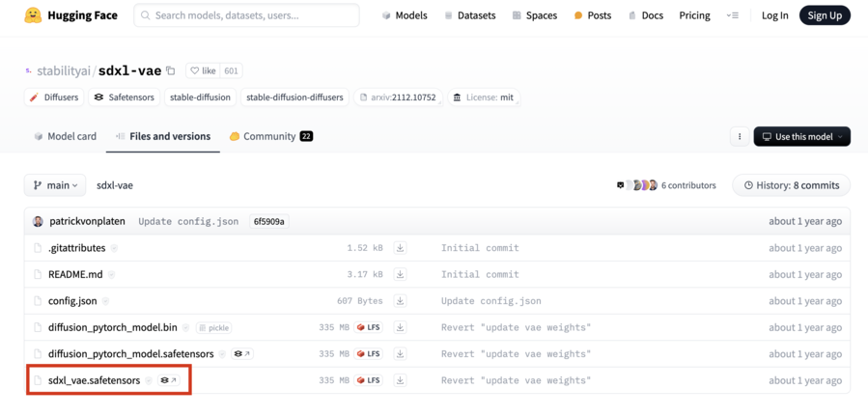Switch to the Model card tab
The width and height of the screenshot is (868, 417).
click(66, 136)
